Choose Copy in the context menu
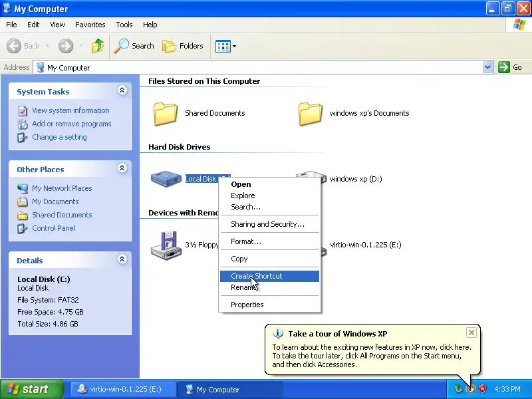This screenshot has height=399, width=532. pos(270,259)
